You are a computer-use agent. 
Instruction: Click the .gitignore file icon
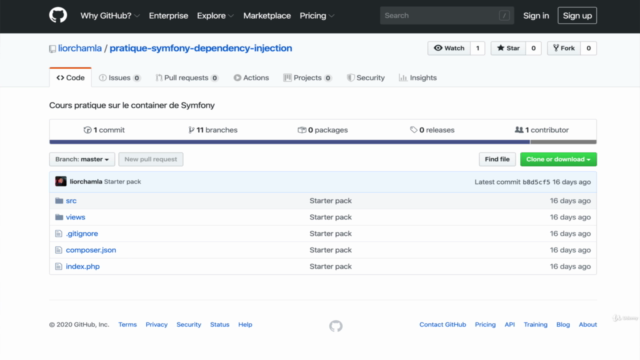[x=58, y=233]
